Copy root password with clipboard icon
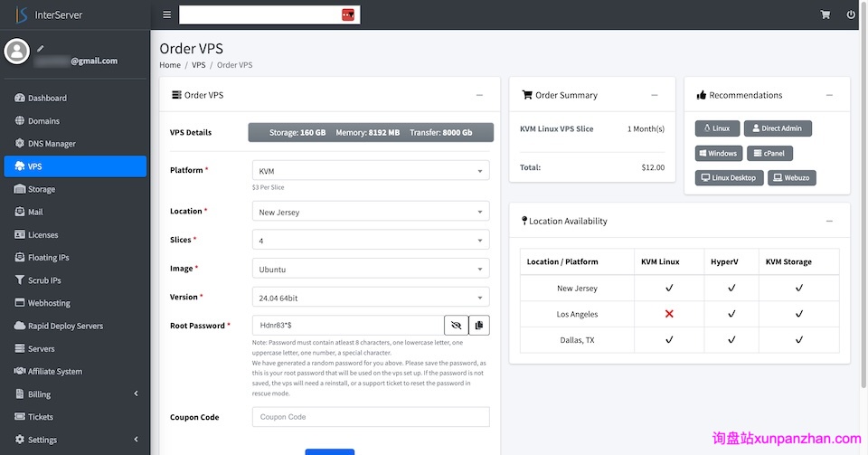The height and width of the screenshot is (455, 868). [x=478, y=325]
